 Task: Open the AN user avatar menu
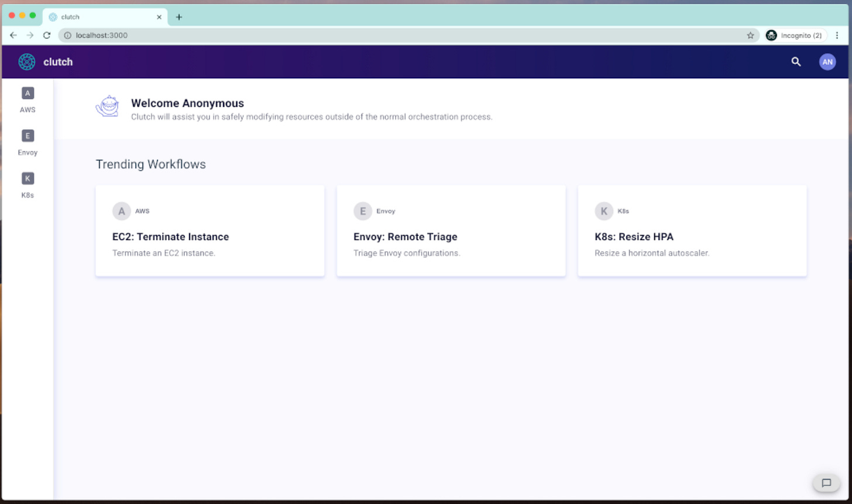pos(827,61)
